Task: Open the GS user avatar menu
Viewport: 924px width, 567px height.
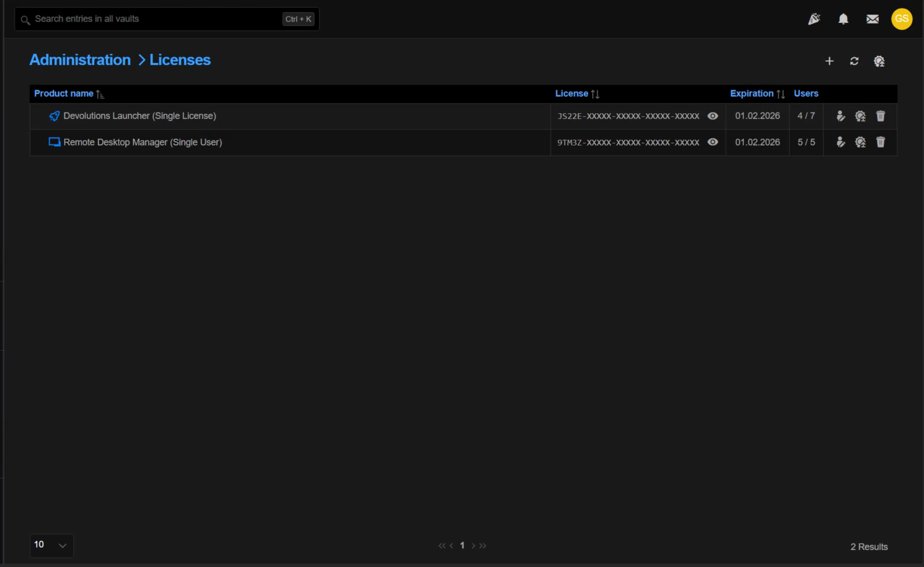Action: coord(902,19)
